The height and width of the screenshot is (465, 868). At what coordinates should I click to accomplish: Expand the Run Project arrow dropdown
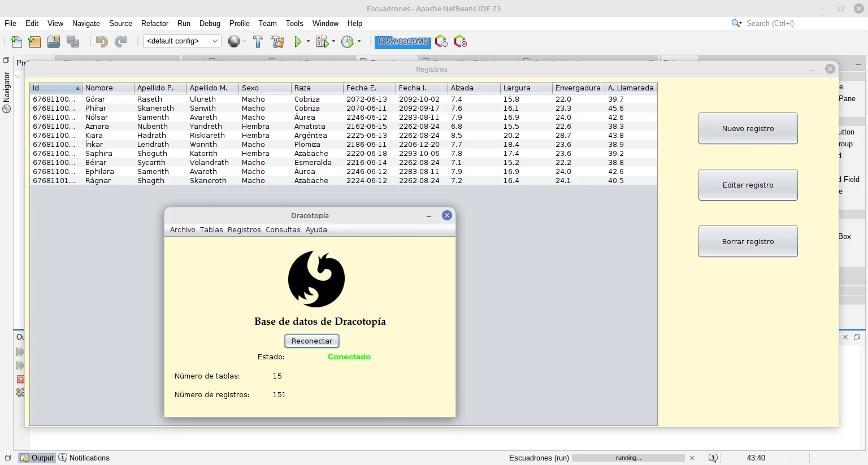point(308,41)
